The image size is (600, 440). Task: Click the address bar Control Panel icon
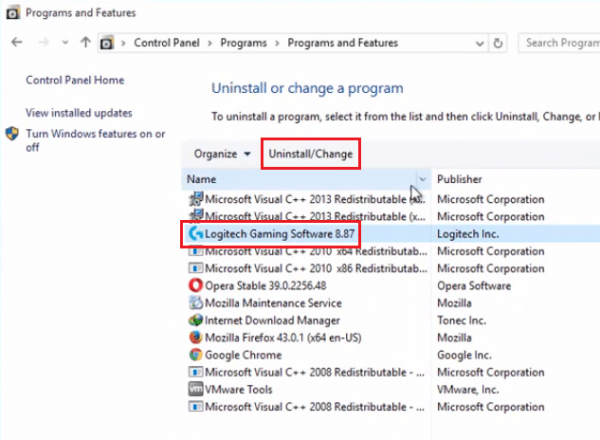tap(107, 43)
